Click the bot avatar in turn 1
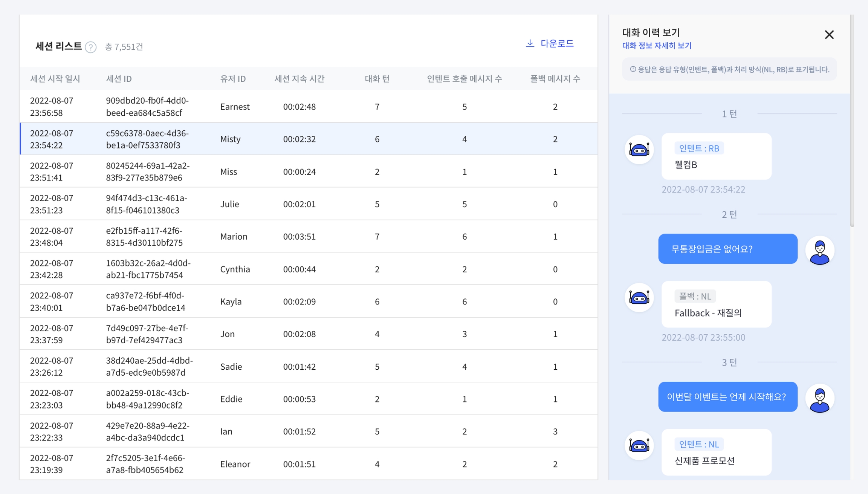This screenshot has height=494, width=868. 639,150
